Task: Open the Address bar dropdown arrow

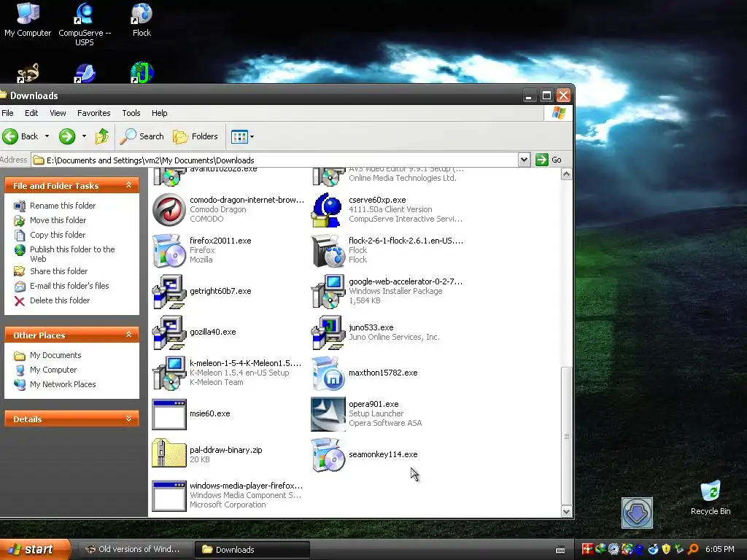Action: tap(524, 160)
